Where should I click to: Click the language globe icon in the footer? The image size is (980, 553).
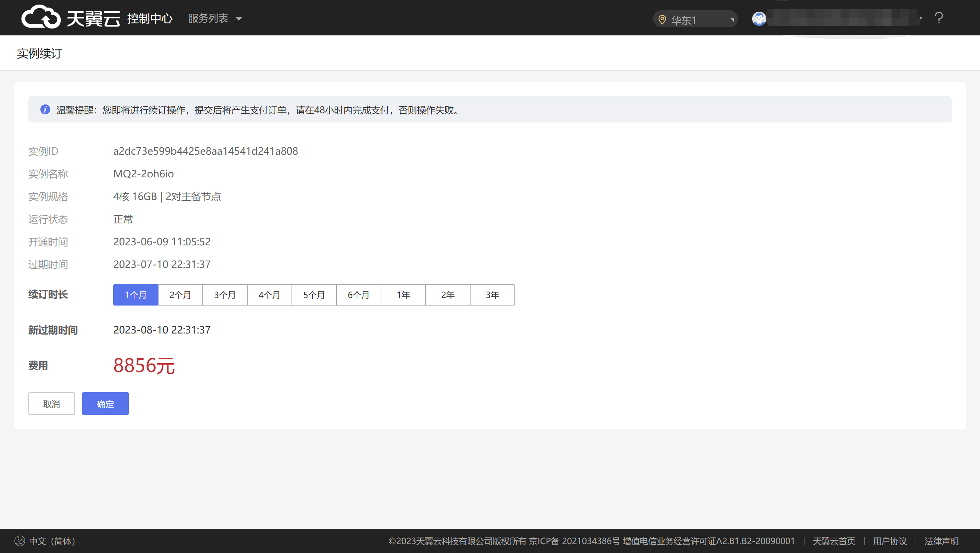coord(20,541)
